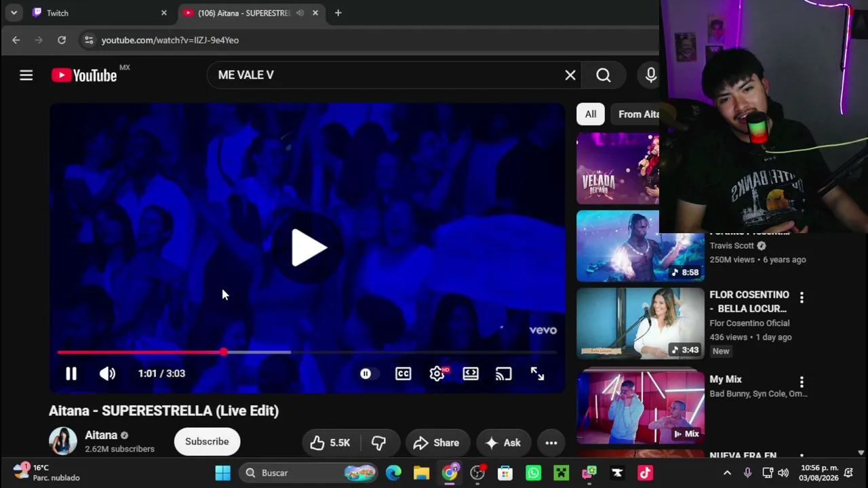868x488 pixels.
Task: Share the SUPERESTRELLA video
Action: pos(437,443)
